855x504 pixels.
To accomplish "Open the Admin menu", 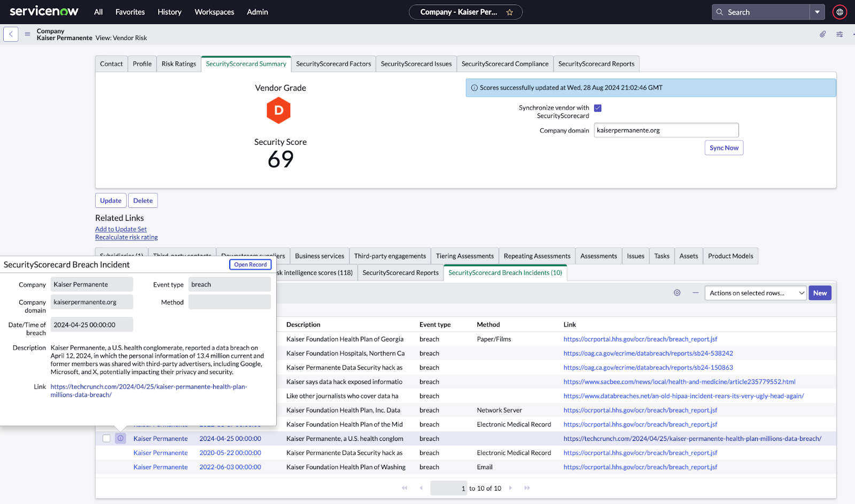I will pyautogui.click(x=258, y=12).
